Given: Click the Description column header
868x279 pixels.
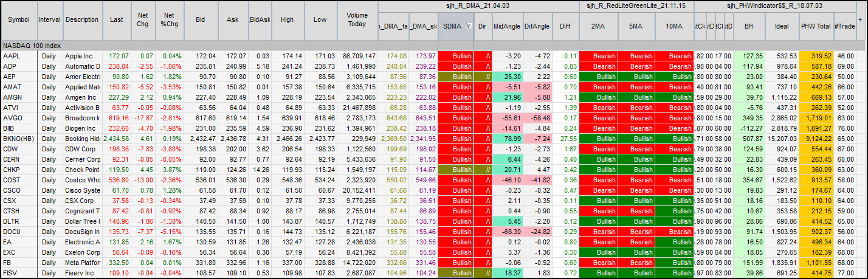Looking at the screenshot, I should pos(81,19).
